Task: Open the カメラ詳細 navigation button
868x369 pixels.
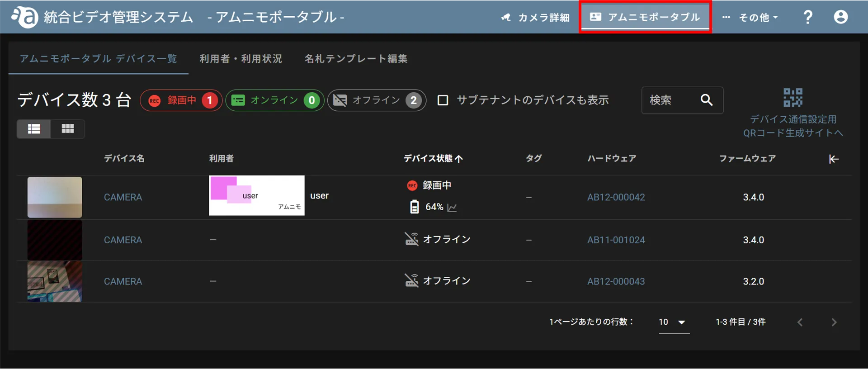Action: [535, 18]
